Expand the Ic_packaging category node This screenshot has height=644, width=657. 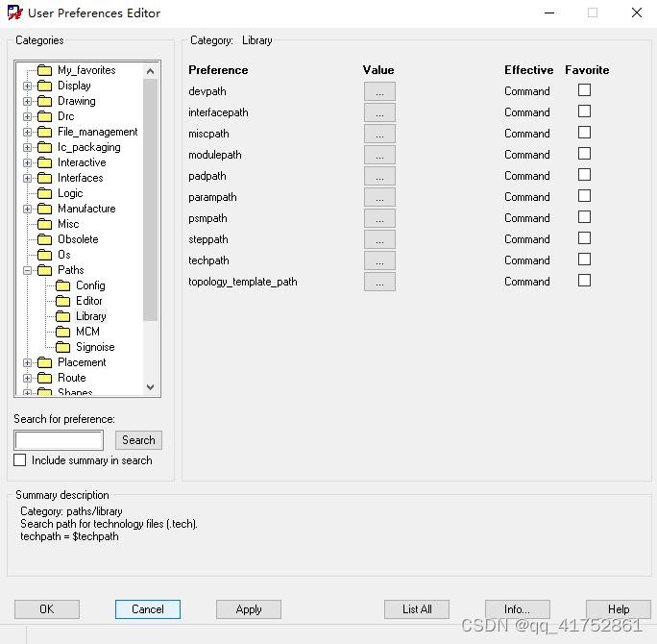coord(27,148)
